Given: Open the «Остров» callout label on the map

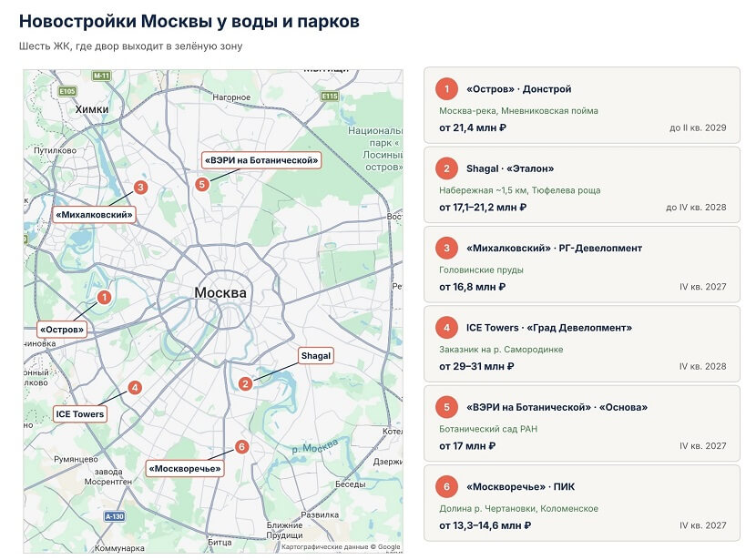Looking at the screenshot, I should click(x=62, y=330).
